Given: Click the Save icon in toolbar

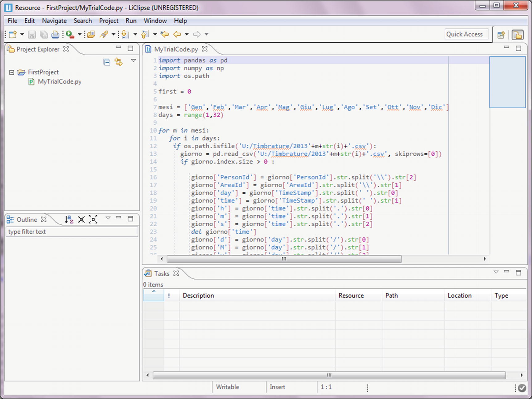Looking at the screenshot, I should pyautogui.click(x=32, y=34).
